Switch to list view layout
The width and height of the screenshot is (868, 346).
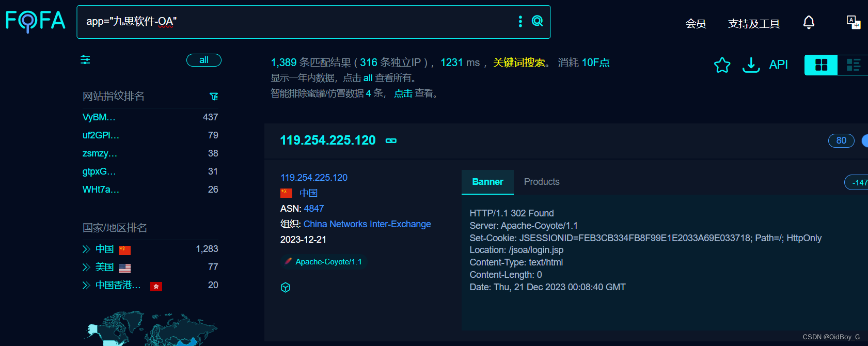click(853, 65)
